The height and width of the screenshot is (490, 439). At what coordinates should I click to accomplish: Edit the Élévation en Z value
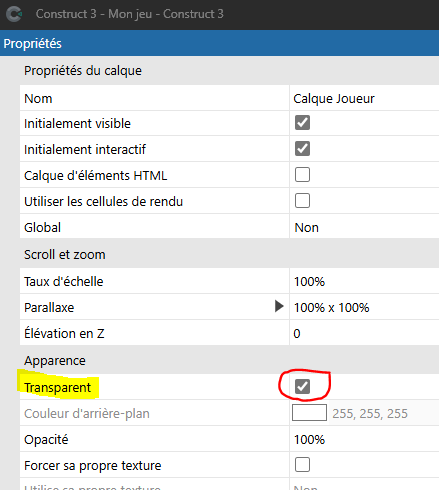tap(364, 333)
